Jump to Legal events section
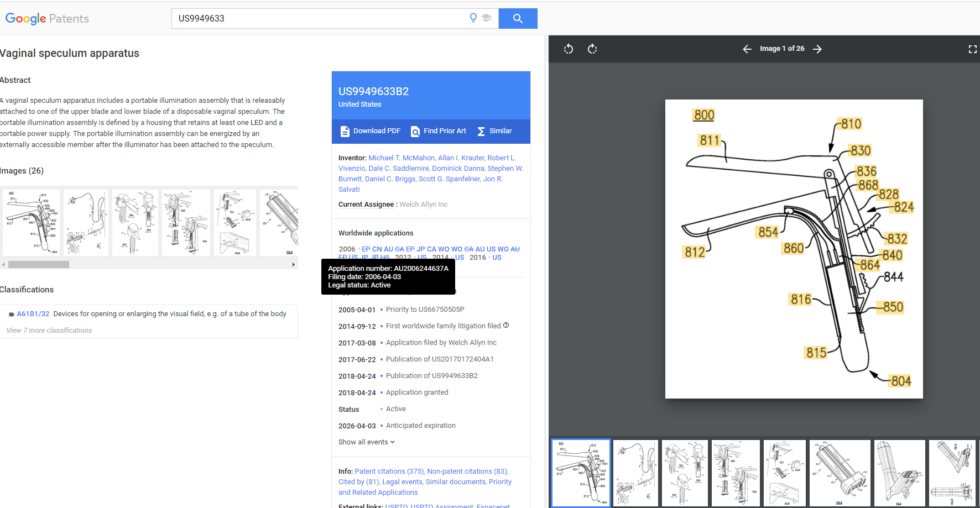Image resolution: width=980 pixels, height=508 pixels. tap(402, 482)
